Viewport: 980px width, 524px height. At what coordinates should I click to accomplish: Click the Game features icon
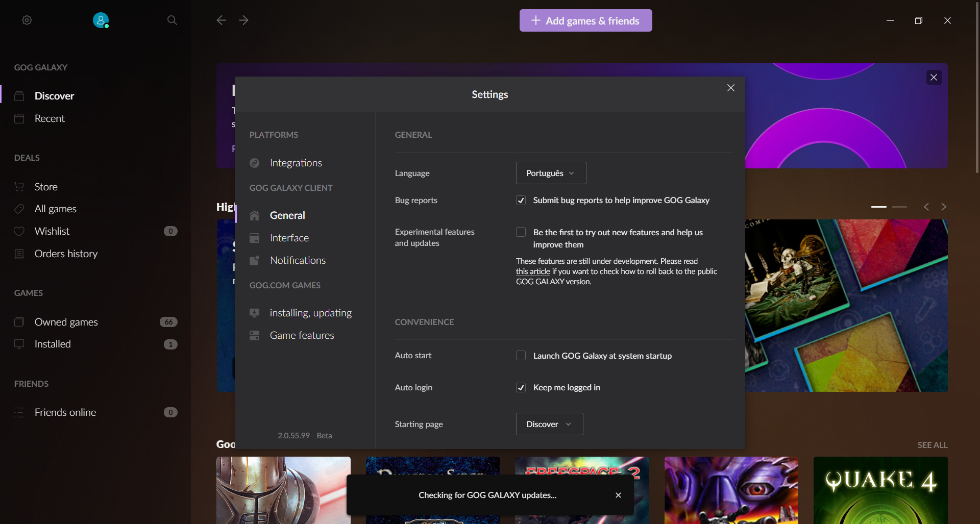(255, 335)
